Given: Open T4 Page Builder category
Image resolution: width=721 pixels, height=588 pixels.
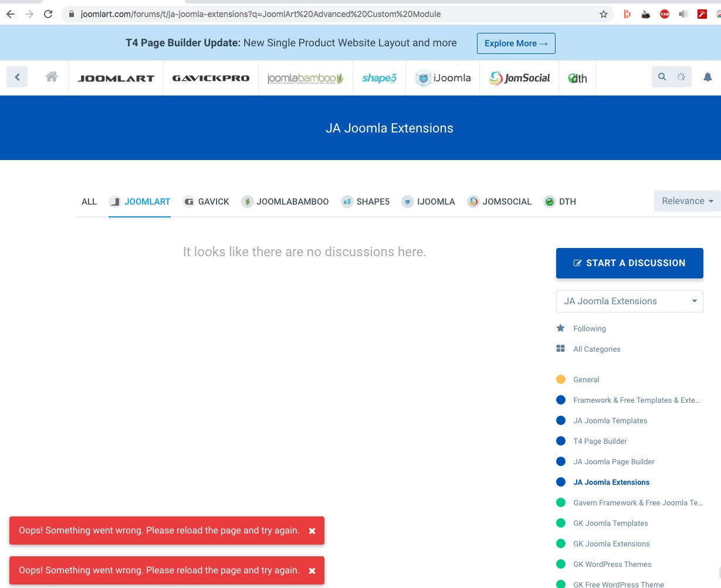Looking at the screenshot, I should (x=600, y=441).
